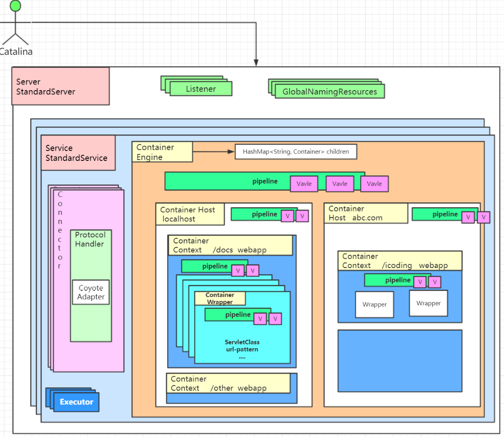The width and height of the screenshot is (504, 437).
Task: Click first V valve in localhost pipeline
Action: click(x=288, y=216)
